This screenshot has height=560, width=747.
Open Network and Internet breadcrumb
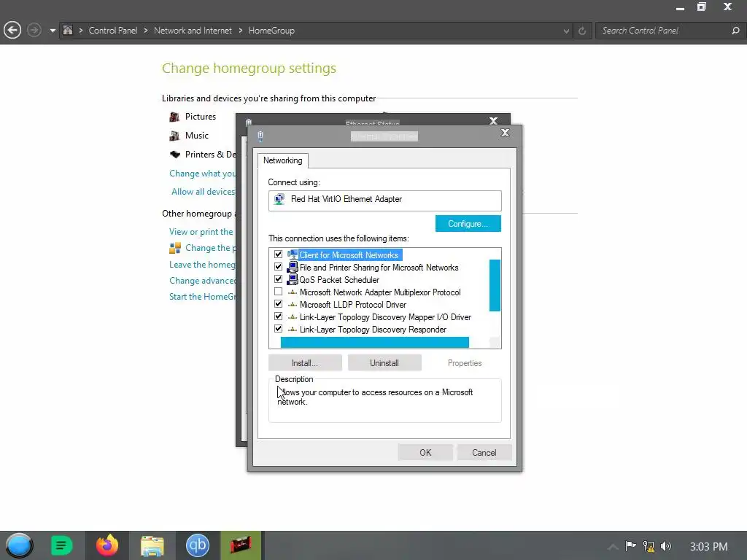pyautogui.click(x=193, y=31)
